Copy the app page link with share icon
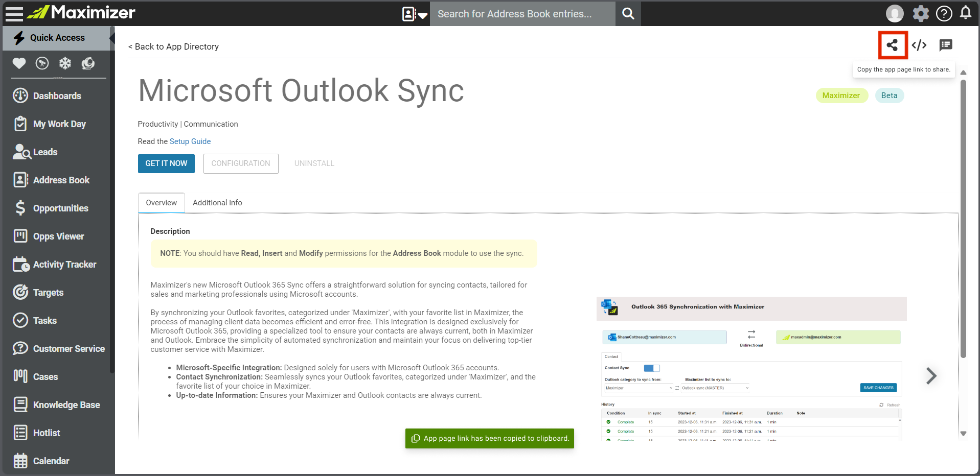Screen dimensions: 980x476 [x=892, y=45]
